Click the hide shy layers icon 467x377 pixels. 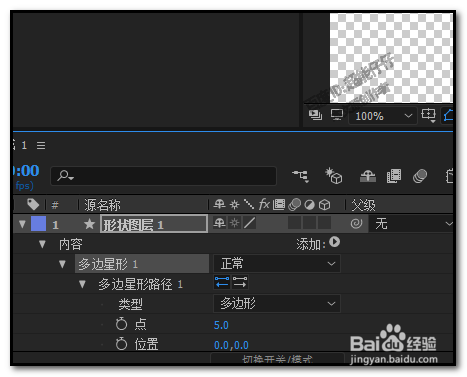(x=368, y=176)
